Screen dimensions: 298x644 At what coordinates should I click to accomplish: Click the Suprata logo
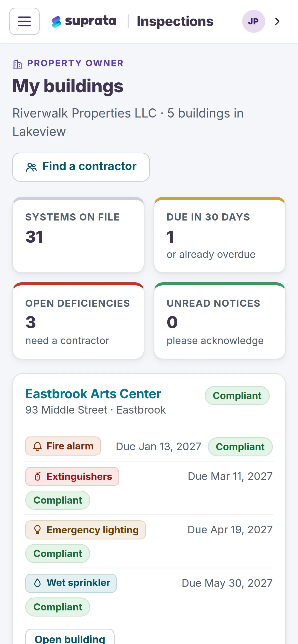[84, 21]
